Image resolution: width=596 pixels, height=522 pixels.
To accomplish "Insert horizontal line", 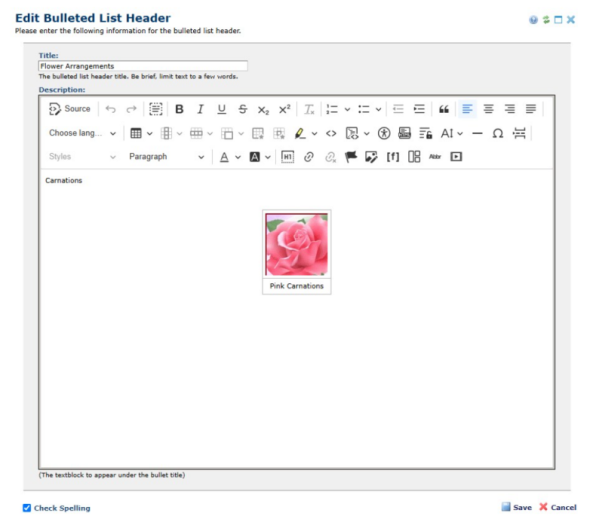I will click(x=477, y=133).
